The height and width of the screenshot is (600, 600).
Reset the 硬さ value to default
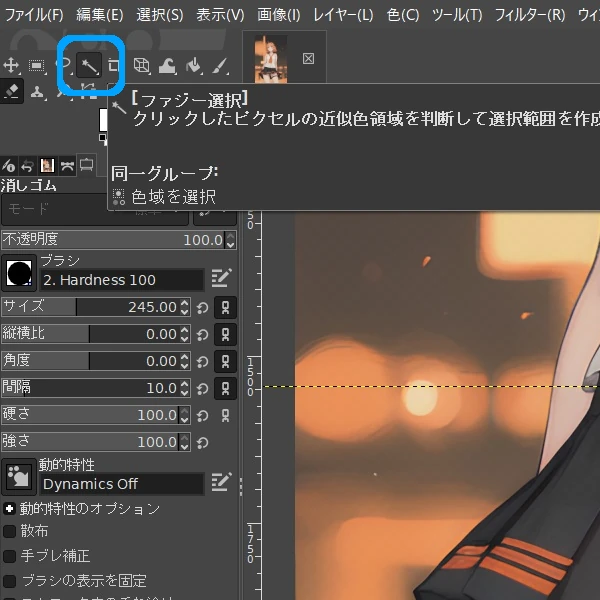coord(202,416)
